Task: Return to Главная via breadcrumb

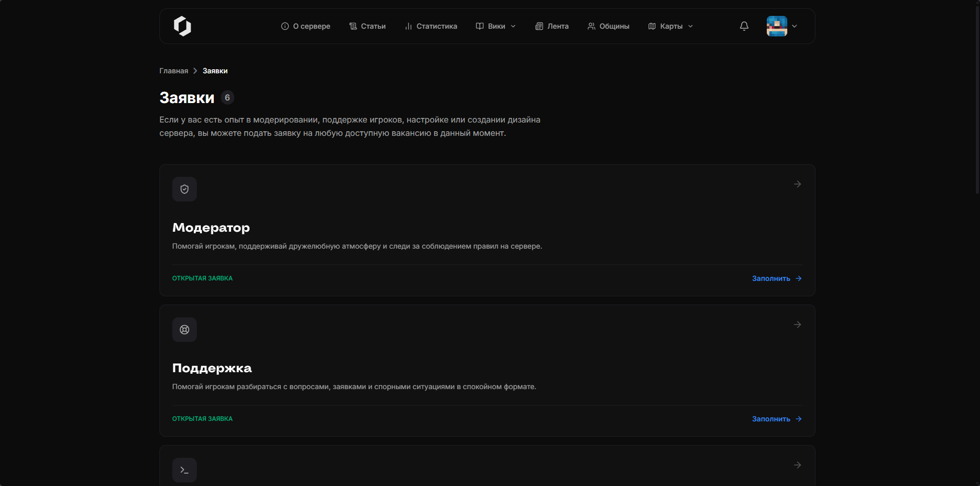Action: 174,71
